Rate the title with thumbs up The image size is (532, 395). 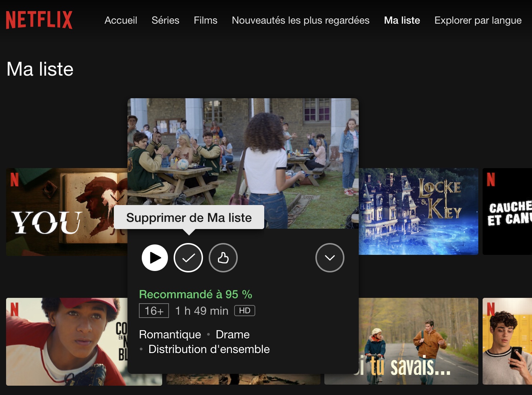223,258
